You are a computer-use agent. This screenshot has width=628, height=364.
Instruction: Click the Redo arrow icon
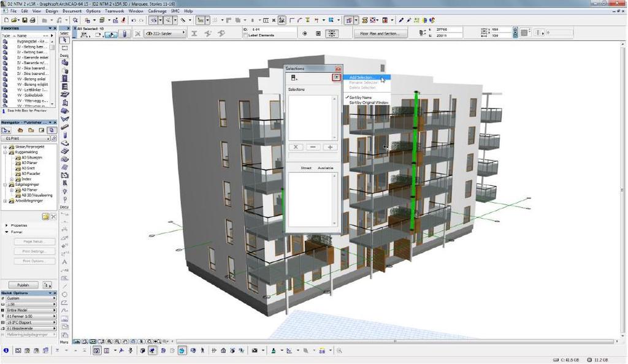pyautogui.click(x=141, y=20)
